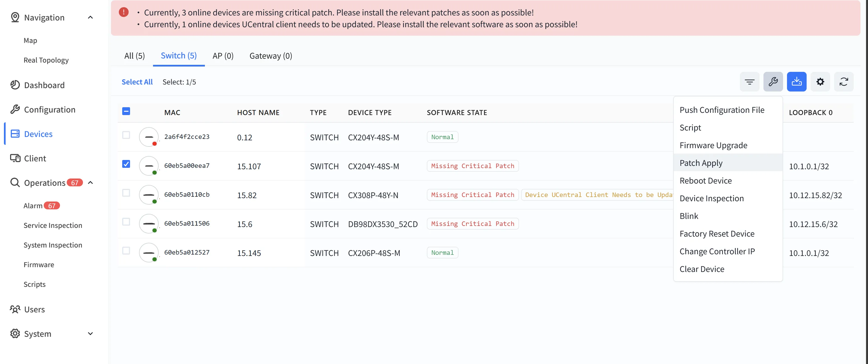The width and height of the screenshot is (868, 364).
Task: Click the Configuration wrench icon in sidebar
Action: 15,109
